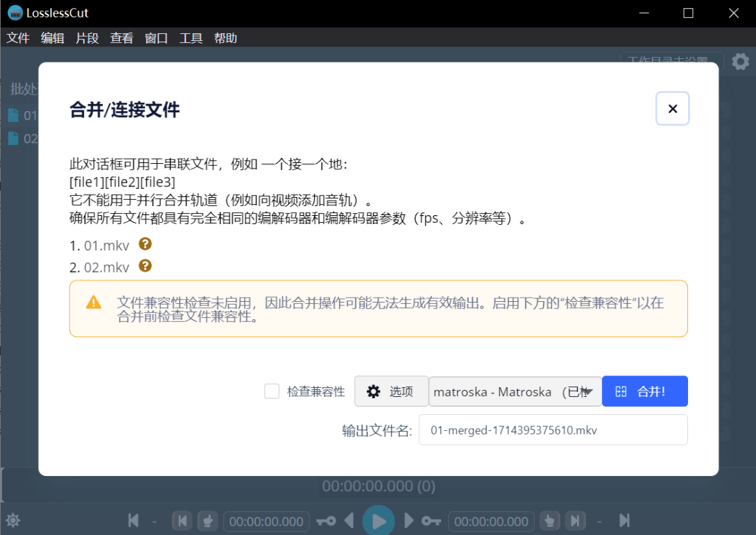Step back one frame with left triangle
The image size is (756, 535).
349,520
